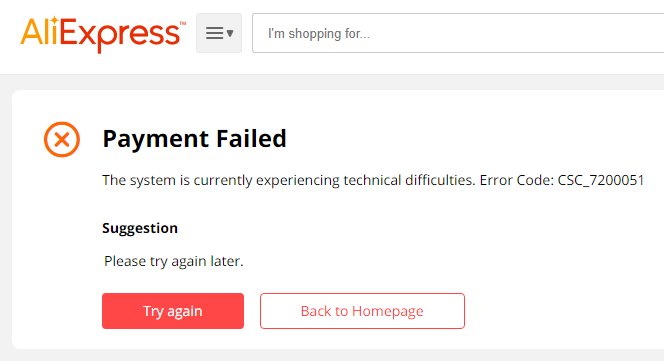Click the technical difficulties message sentence

[x=288, y=180]
